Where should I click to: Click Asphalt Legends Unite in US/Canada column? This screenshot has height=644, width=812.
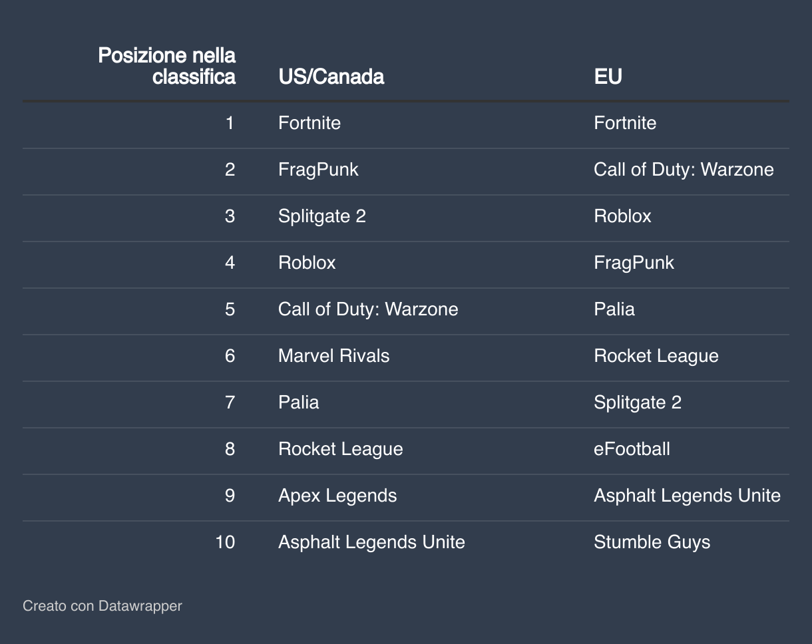click(371, 542)
